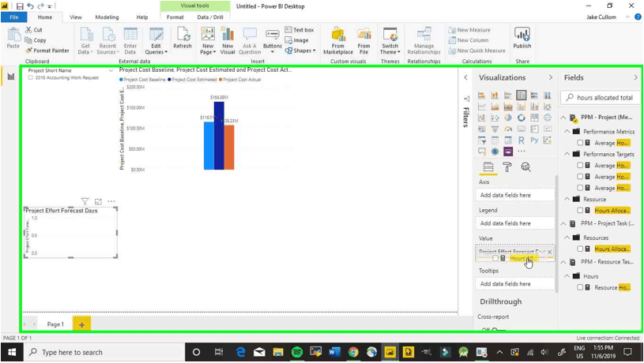The width and height of the screenshot is (644, 363).
Task: Open Focus mode on the selected visual
Action: pos(98,201)
